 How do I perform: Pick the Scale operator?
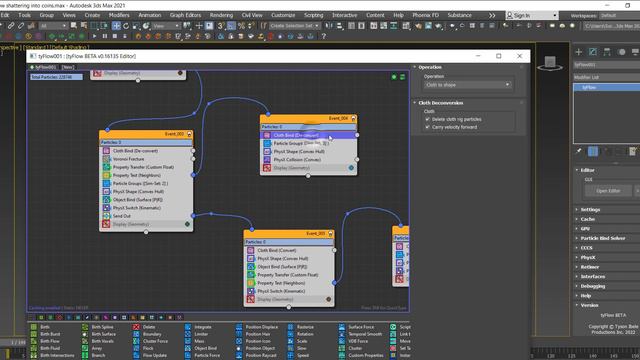[298, 341]
